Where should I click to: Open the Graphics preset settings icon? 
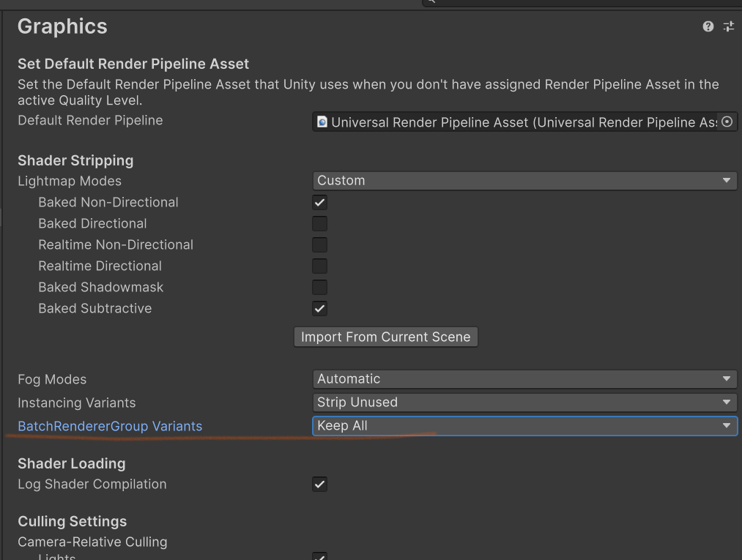[x=728, y=26]
